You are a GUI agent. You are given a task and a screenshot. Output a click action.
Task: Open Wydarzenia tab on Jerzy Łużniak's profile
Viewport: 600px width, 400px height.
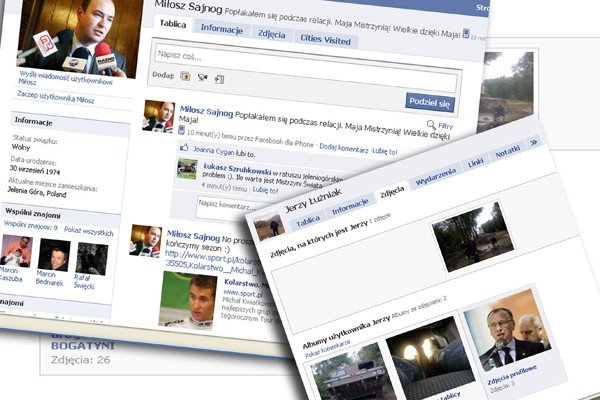tap(435, 176)
